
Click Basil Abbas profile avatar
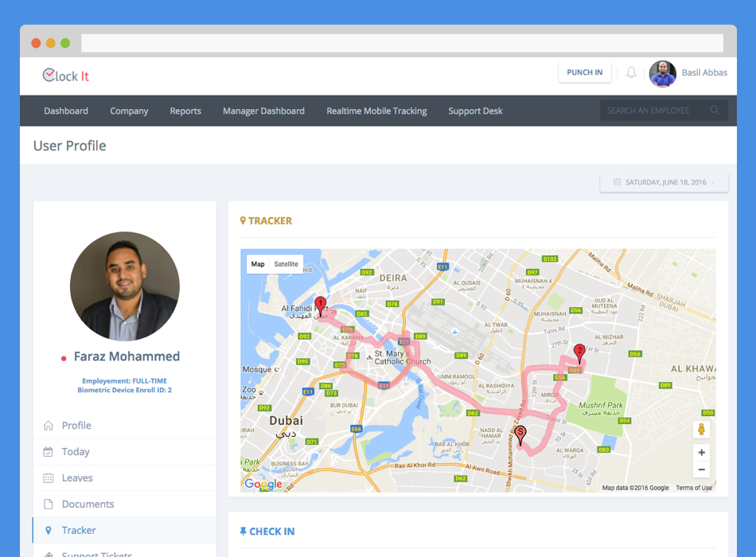[x=662, y=73]
